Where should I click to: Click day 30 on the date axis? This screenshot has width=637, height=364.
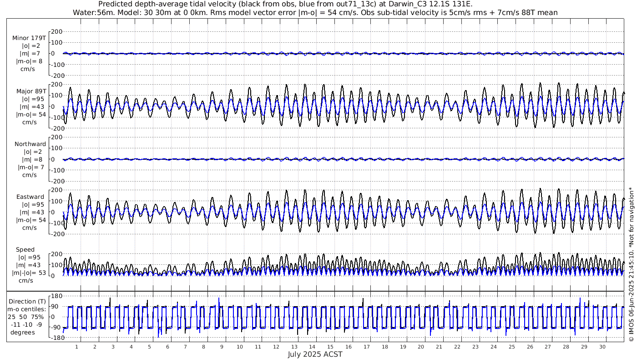click(x=602, y=347)
